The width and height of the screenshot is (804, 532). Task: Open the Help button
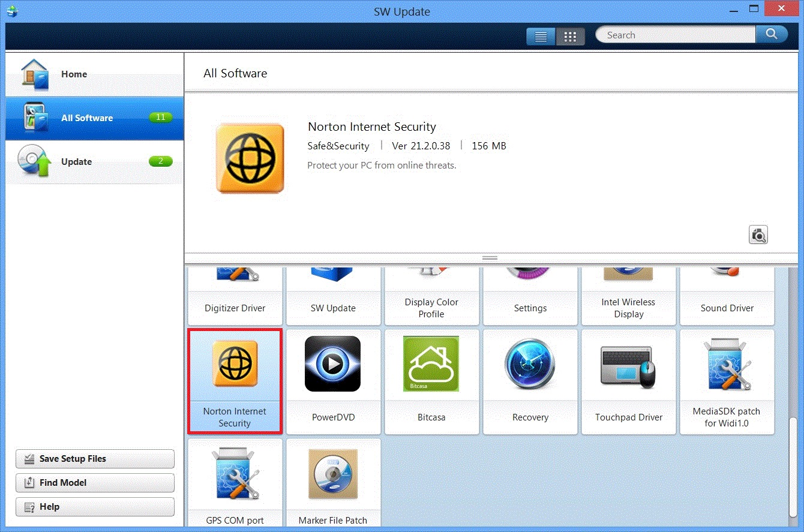95,507
